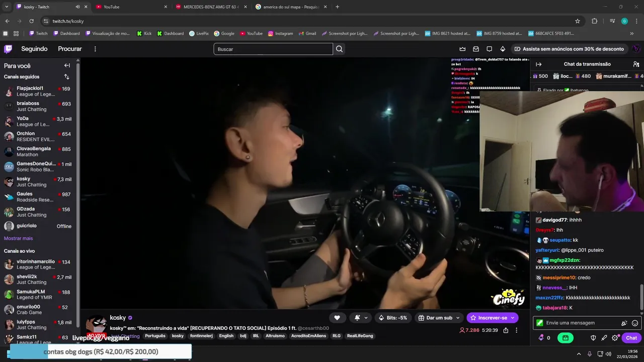Focus the Buscar search field
Viewport: 644px width, 362px height.
pos(273,49)
